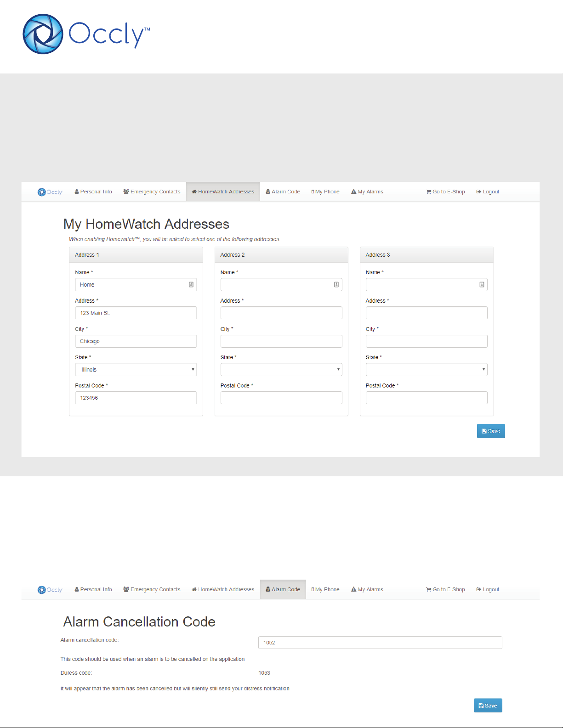Click Occly logo in HomeWatch navbar
The image size is (563, 728).
point(50,192)
